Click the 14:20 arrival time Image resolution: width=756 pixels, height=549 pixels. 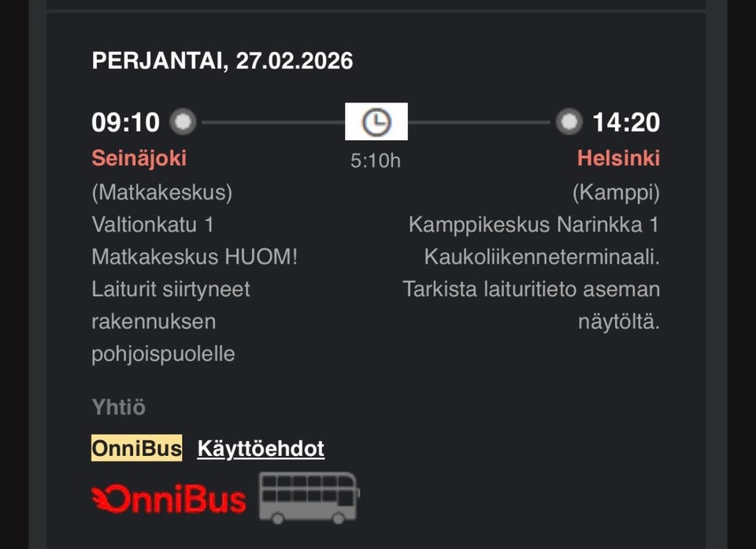click(626, 123)
